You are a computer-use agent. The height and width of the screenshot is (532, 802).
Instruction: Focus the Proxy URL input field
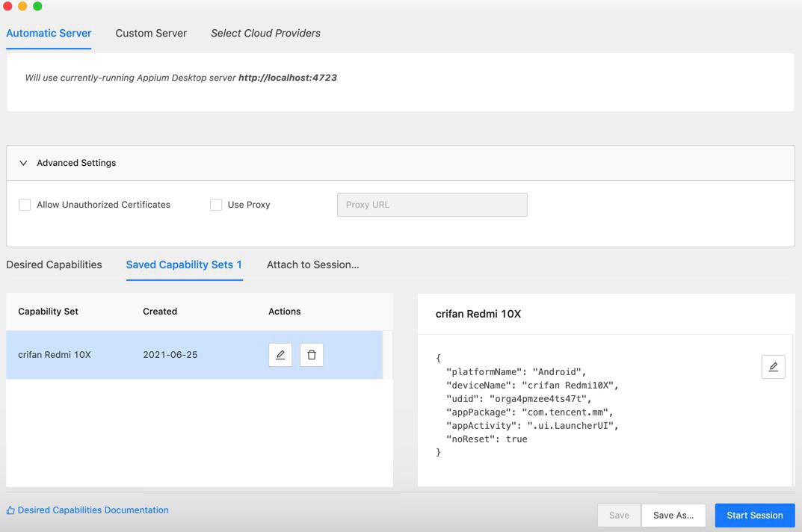click(432, 205)
